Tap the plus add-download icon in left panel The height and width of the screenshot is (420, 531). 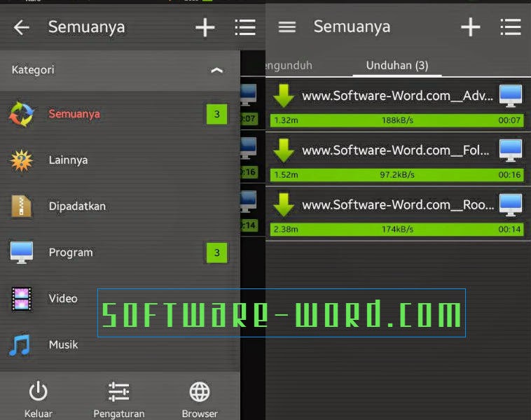click(x=205, y=27)
